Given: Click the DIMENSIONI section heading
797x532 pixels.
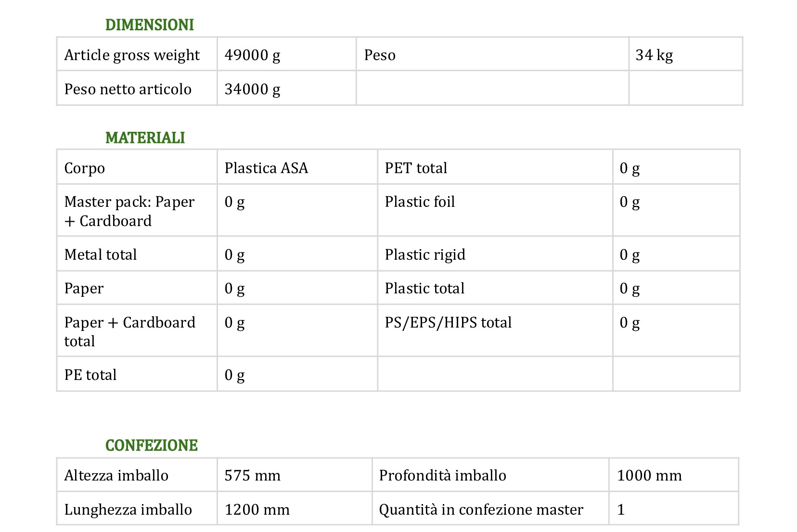Looking at the screenshot, I should [x=149, y=25].
